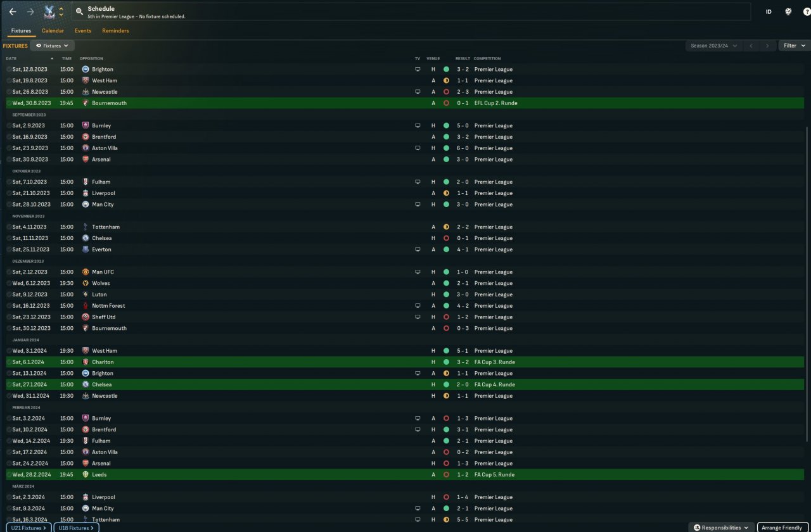Click the TV icon on the Everton row
Viewport: 811px width, 532px height.
coord(418,250)
